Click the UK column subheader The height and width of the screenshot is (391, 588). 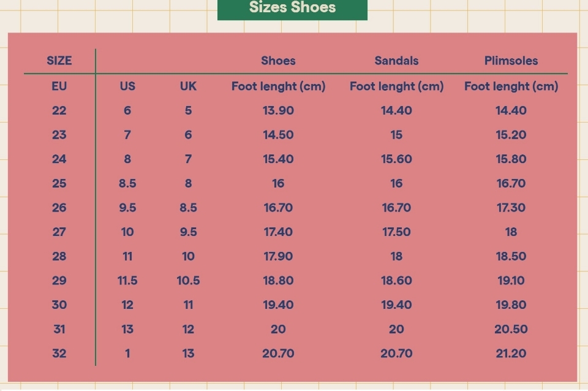188,86
